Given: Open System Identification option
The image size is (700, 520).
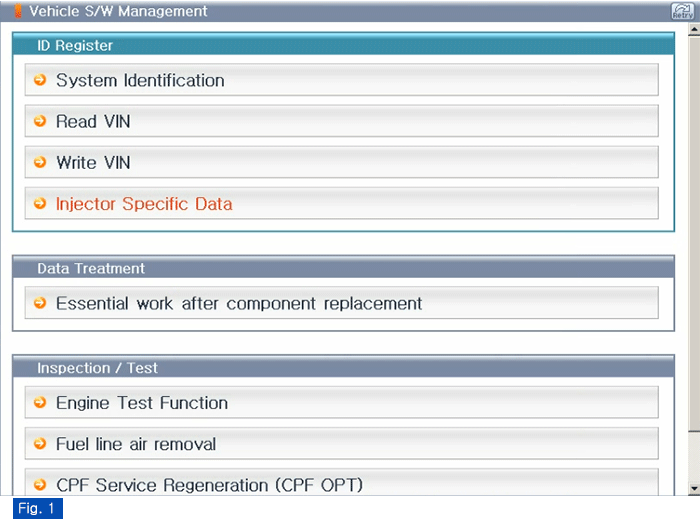Looking at the screenshot, I should pyautogui.click(x=342, y=80).
